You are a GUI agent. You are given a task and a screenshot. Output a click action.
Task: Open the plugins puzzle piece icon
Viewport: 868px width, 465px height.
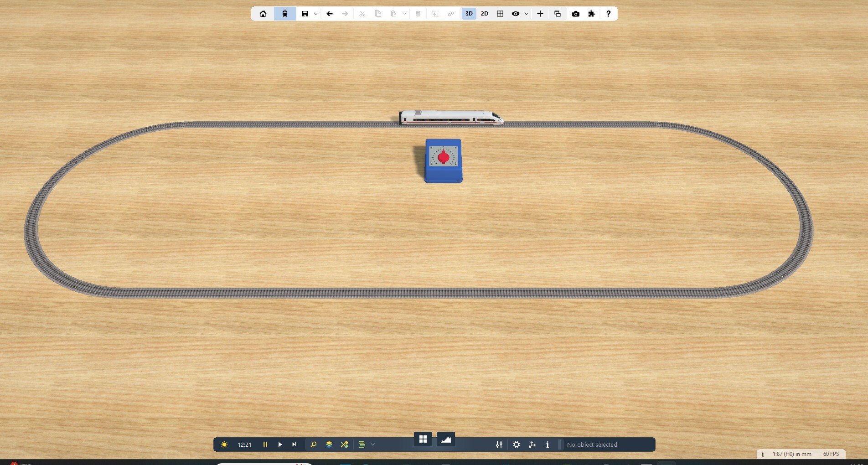[592, 14]
